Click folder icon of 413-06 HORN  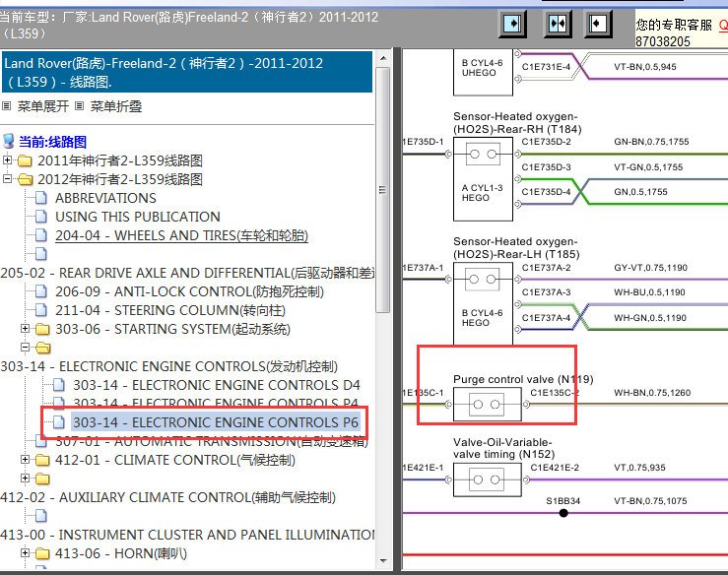[42, 553]
